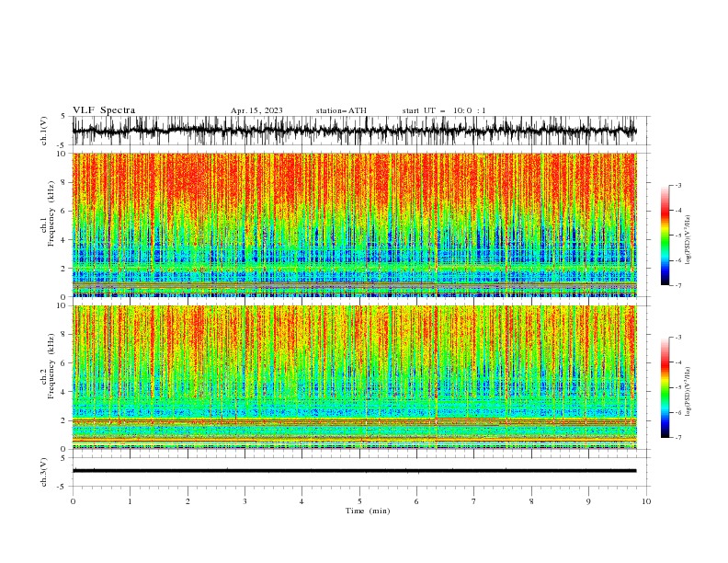
Task: Click the ch.2 spectrogram panel
Action: point(354,377)
